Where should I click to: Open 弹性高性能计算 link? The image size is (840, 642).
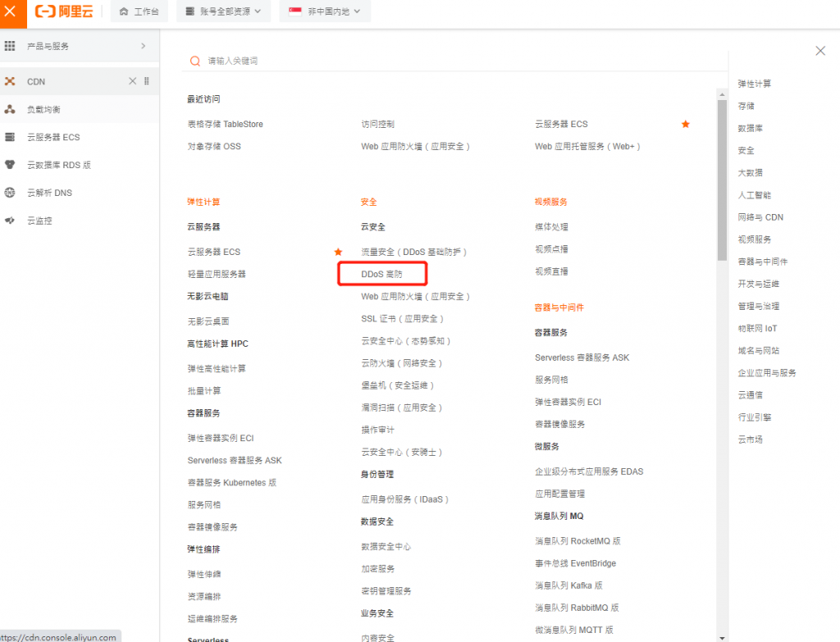(217, 368)
